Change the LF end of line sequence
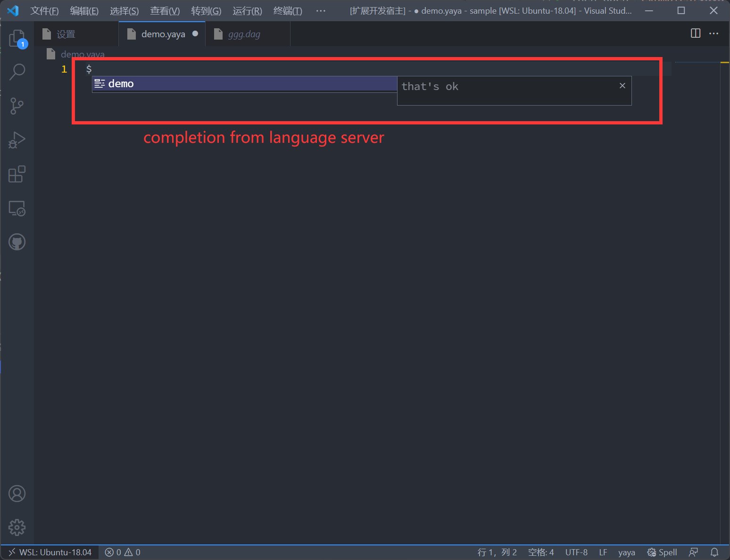Viewport: 730px width, 560px height. 603,552
